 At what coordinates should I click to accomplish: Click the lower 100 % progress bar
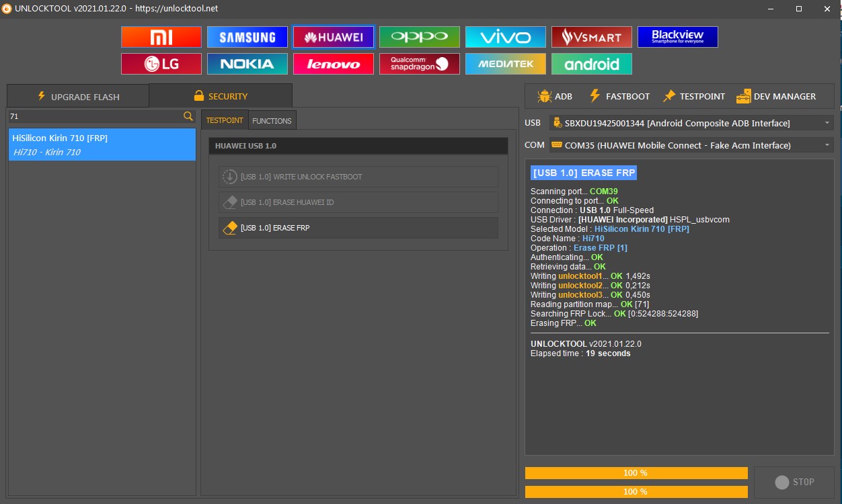point(636,492)
